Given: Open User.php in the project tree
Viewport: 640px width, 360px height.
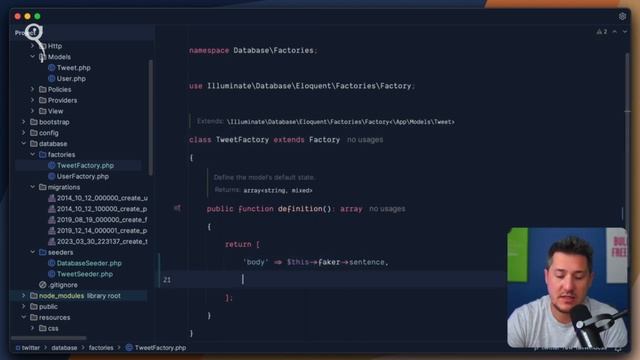Looking at the screenshot, I should pyautogui.click(x=71, y=78).
